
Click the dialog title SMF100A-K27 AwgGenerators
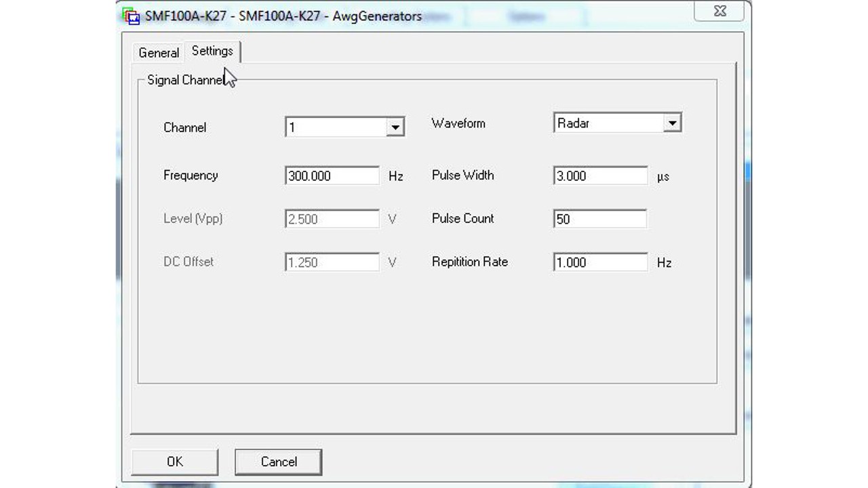pos(283,16)
